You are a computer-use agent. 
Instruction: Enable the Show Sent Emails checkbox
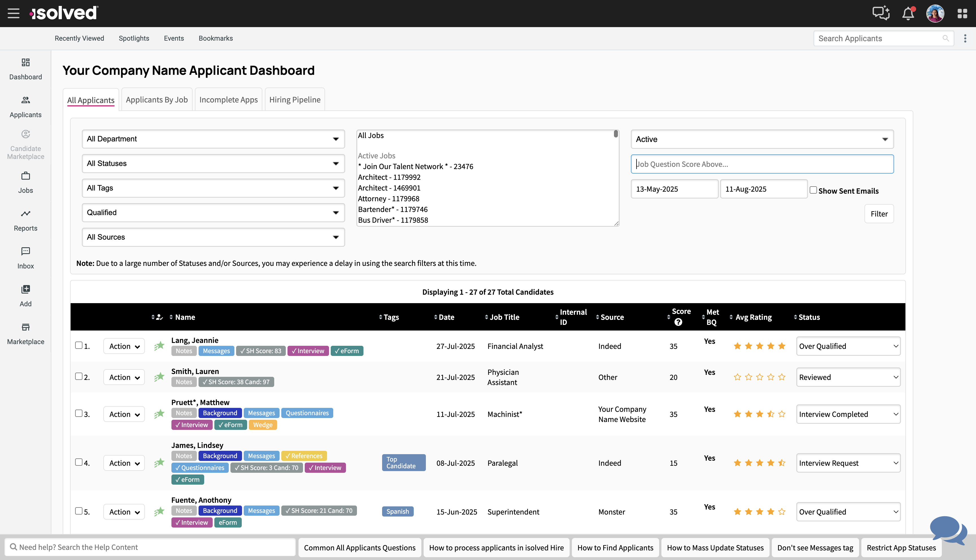pos(813,190)
